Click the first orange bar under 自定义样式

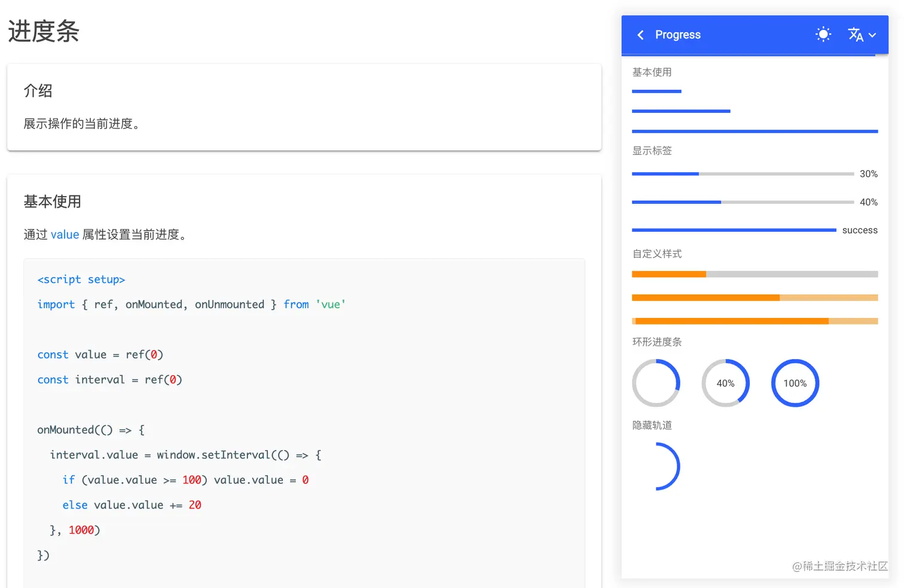coord(755,274)
